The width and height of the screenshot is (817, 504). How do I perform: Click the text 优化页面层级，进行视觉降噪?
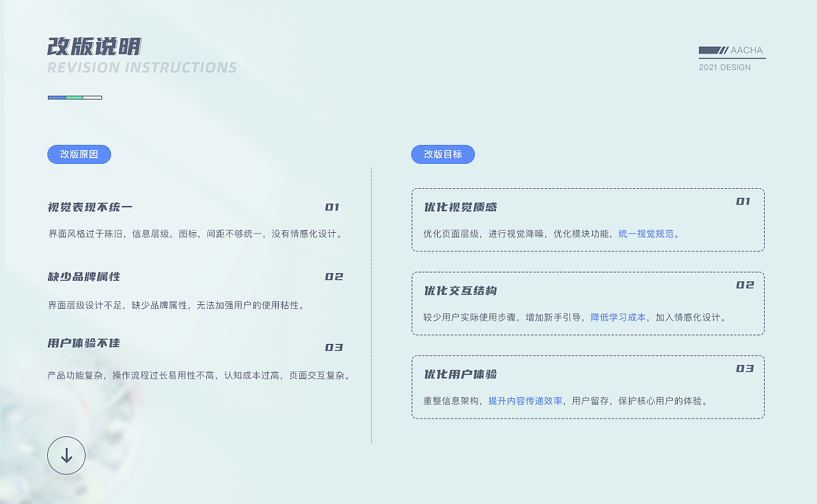click(484, 233)
